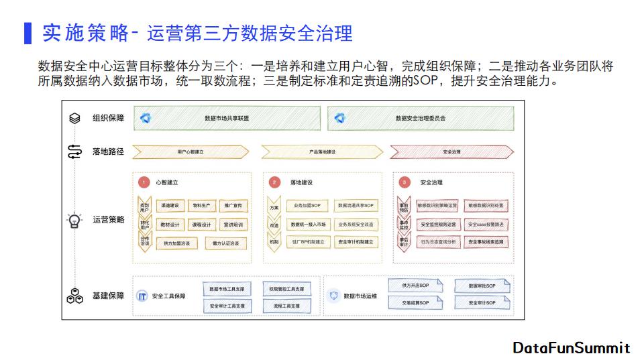Screen dimensions: 644x362
Task: Click the 事中监控 chevron step
Action: 404,225
